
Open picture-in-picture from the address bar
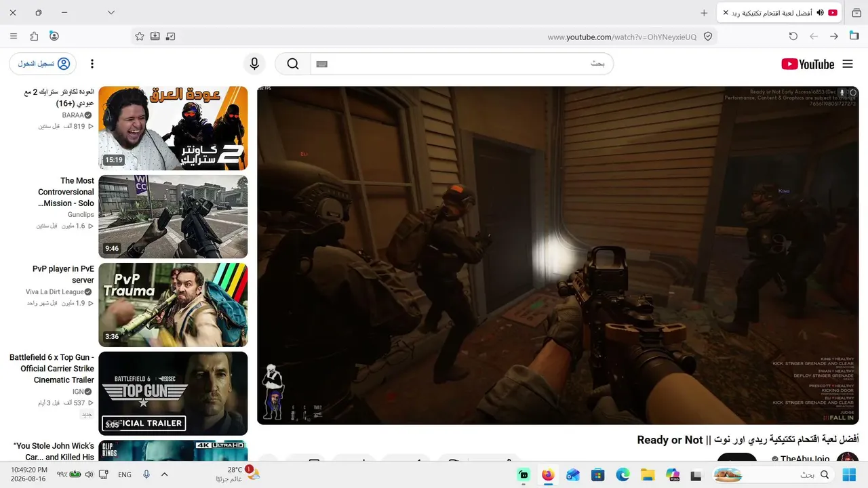click(171, 37)
